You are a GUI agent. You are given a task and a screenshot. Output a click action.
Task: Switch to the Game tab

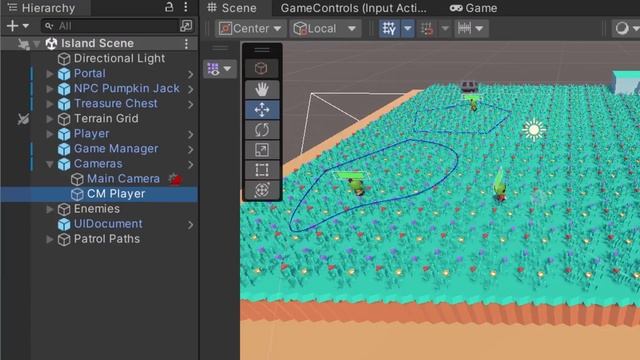pos(473,8)
